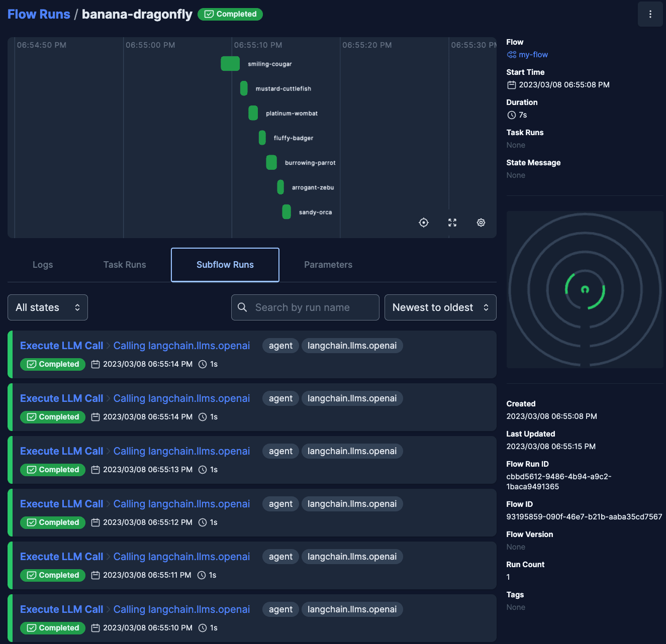Expand the Newest to oldest sort dropdown
Image resolution: width=666 pixels, height=644 pixels.
tap(440, 307)
